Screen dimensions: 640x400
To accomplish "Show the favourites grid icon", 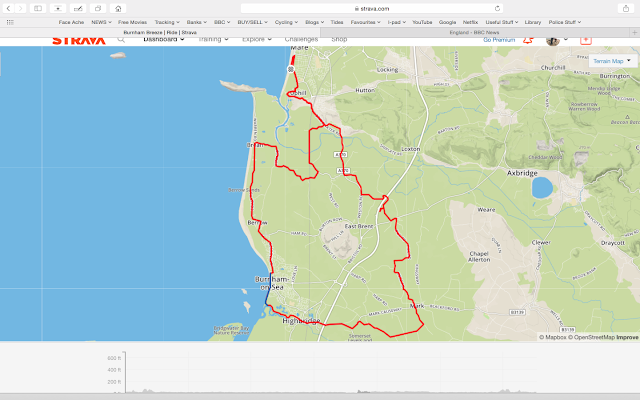I will point(10,22).
